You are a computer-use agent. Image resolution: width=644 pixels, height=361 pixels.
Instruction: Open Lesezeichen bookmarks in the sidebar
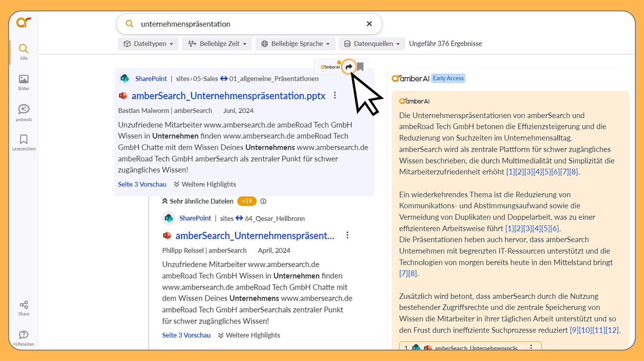24,142
